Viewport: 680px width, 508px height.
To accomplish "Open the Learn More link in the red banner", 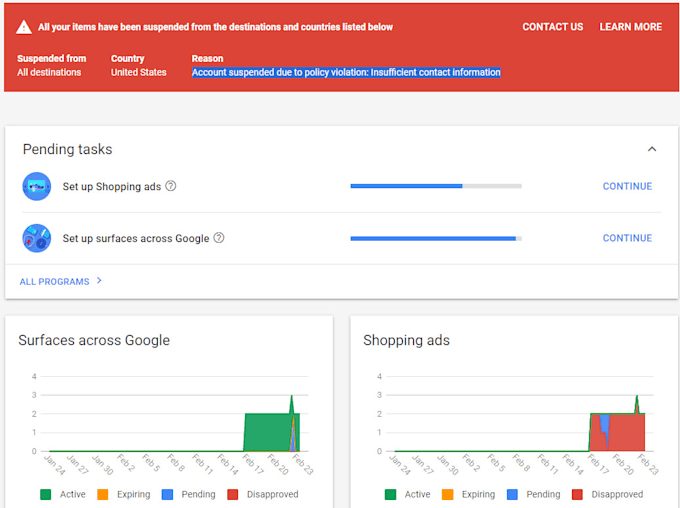I will tap(631, 27).
